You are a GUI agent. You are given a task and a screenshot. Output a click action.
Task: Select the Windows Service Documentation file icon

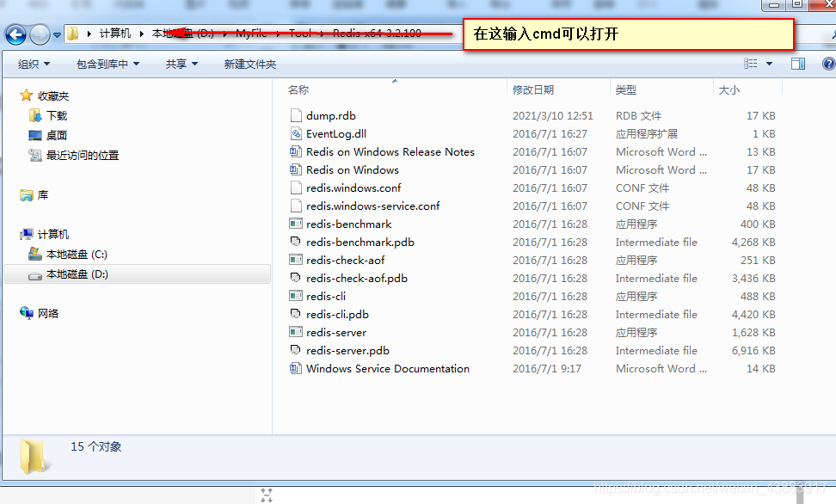click(x=296, y=368)
